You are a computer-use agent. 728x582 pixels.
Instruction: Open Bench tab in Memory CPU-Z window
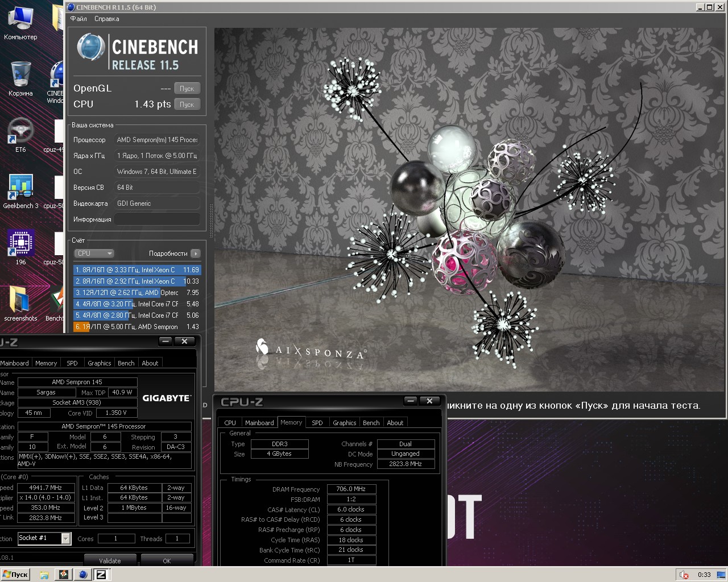point(371,423)
